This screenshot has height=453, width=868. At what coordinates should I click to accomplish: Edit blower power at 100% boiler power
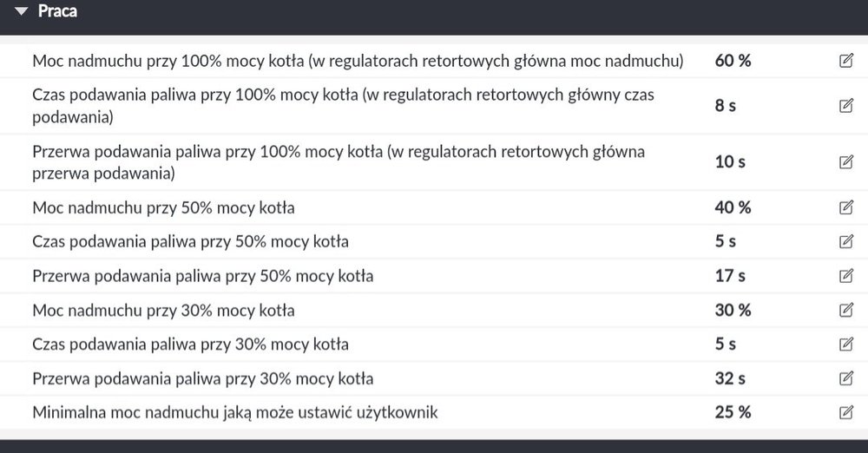point(846,61)
